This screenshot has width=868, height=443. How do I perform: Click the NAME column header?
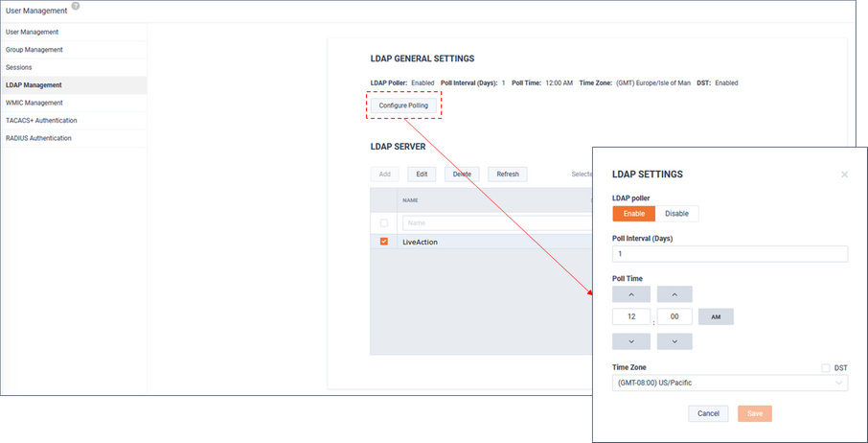click(410, 200)
